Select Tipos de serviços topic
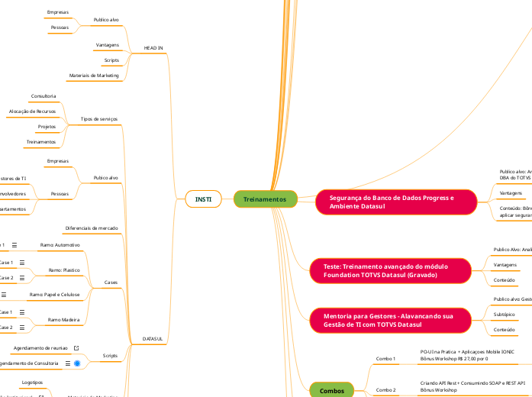 [x=99, y=119]
